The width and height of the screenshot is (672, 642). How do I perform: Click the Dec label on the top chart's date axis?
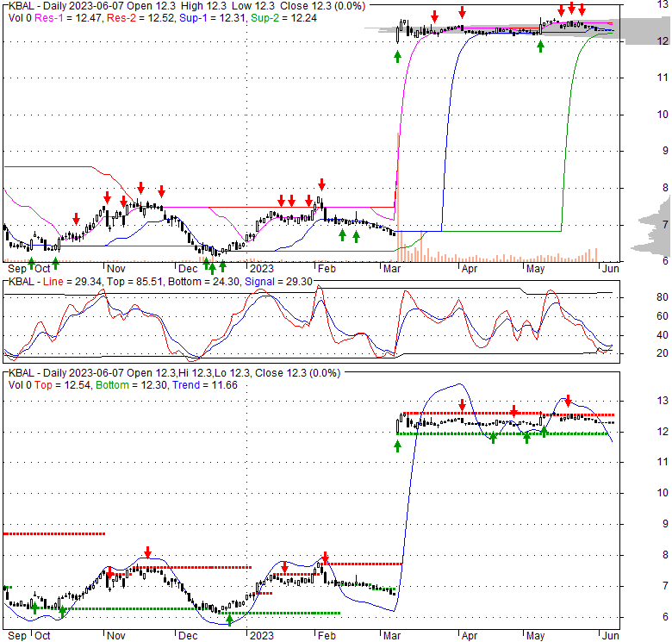coord(188,269)
